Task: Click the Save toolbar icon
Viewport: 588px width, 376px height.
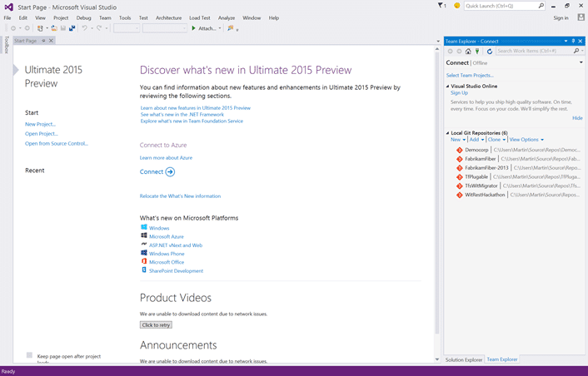Action: coord(63,28)
